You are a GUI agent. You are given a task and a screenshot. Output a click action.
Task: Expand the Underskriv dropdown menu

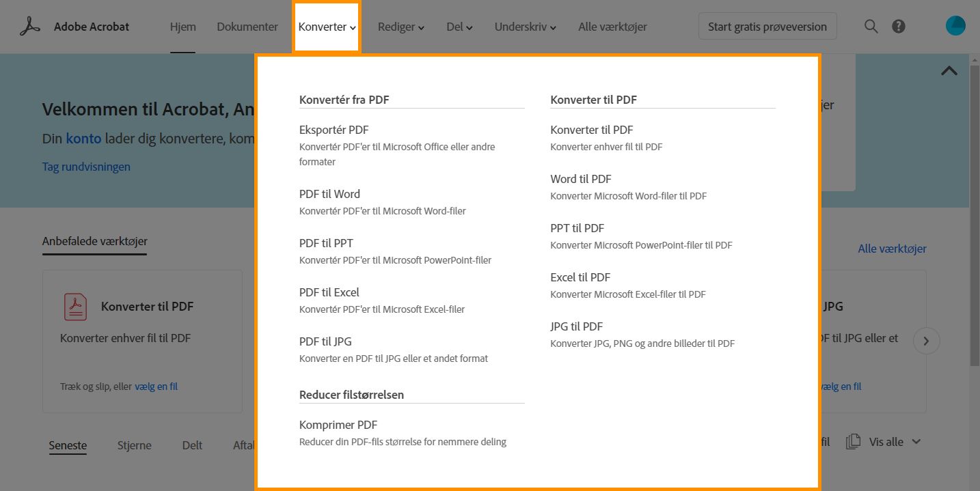[525, 27]
